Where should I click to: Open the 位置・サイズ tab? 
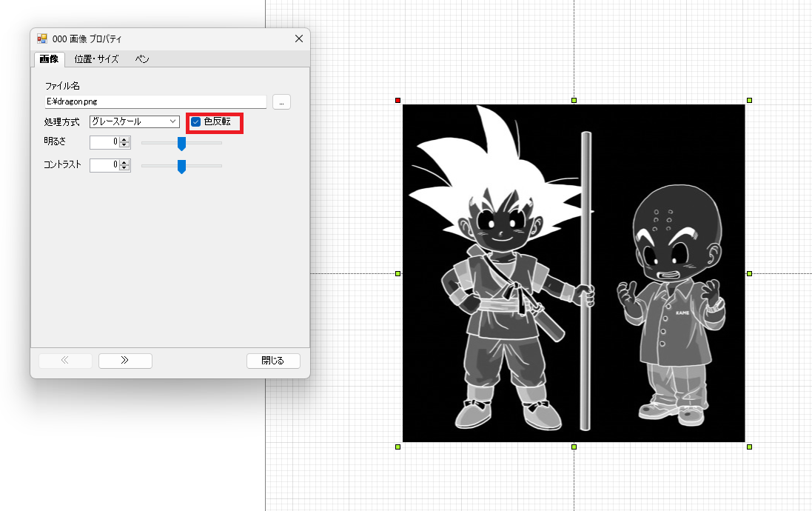96,59
